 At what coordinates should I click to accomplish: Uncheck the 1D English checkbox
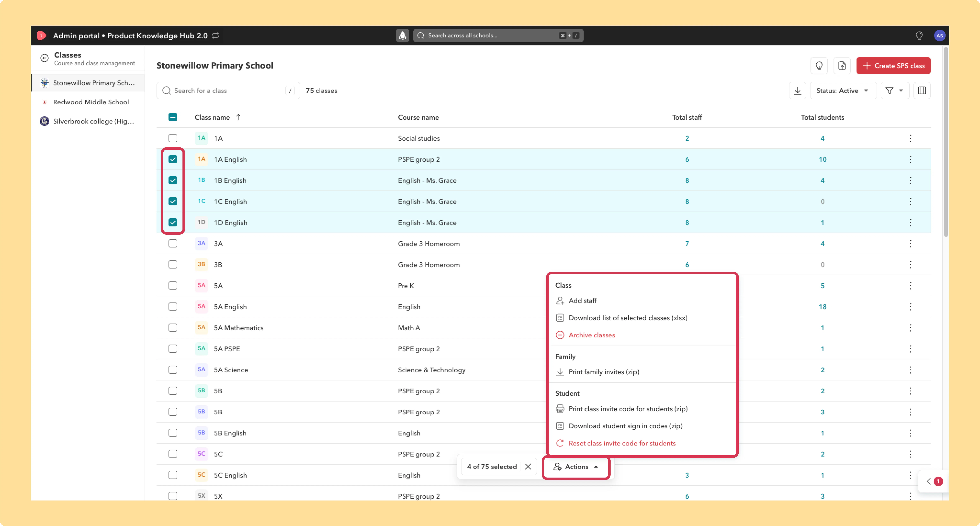coord(173,222)
